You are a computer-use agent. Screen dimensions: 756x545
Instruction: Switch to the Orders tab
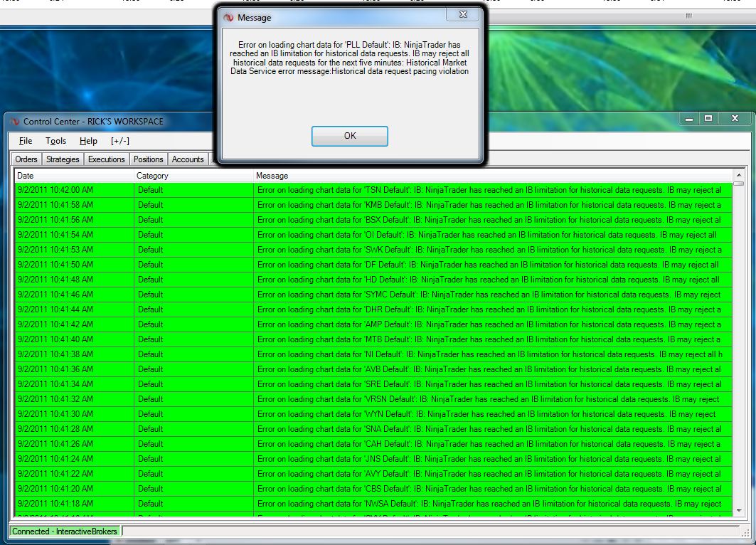(x=26, y=159)
